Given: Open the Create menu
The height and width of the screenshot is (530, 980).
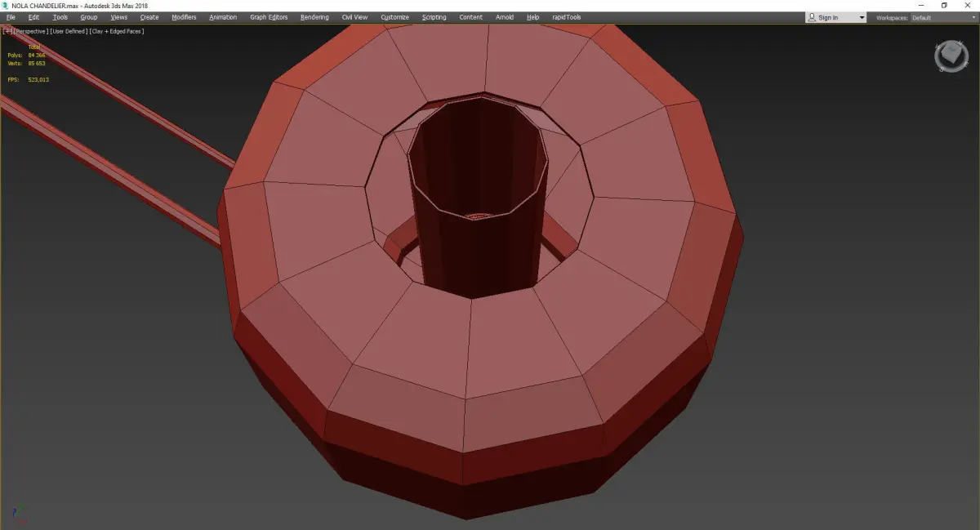Looking at the screenshot, I should click(x=149, y=17).
